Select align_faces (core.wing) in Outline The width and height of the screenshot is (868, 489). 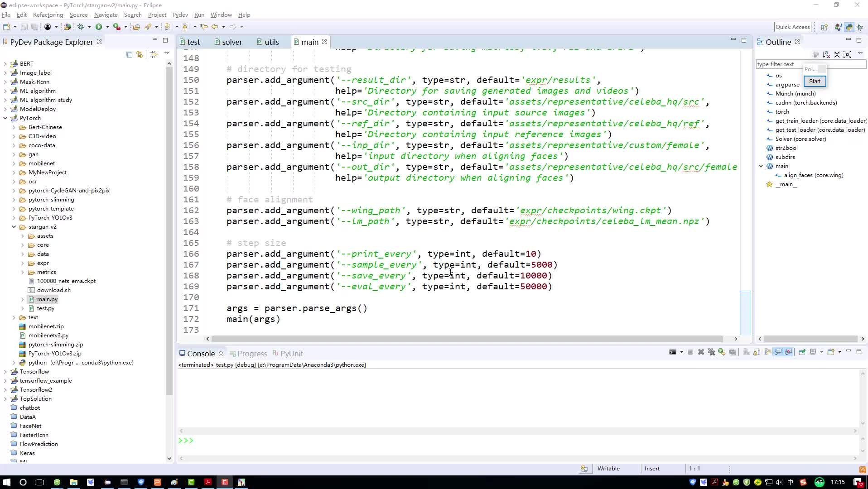coord(813,175)
